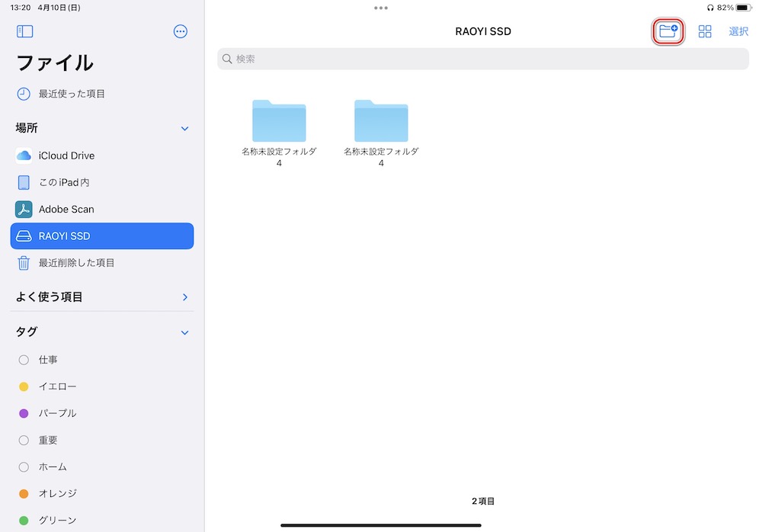Image resolution: width=762 pixels, height=532 pixels.
Task: Open 最近削除した項目 trash
Action: click(102, 263)
